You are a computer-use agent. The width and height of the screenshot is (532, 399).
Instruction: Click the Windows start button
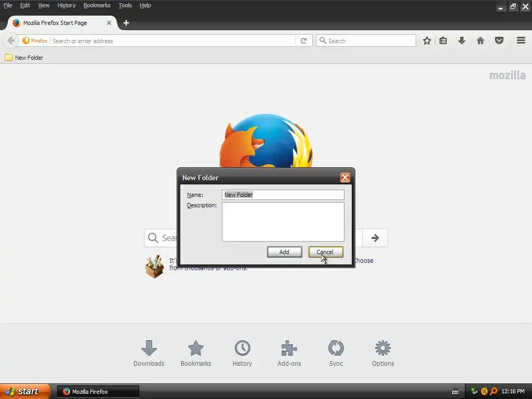25,391
